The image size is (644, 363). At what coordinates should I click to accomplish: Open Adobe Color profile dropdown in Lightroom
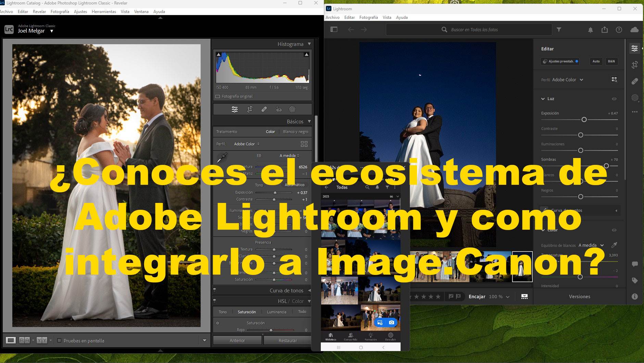(568, 80)
